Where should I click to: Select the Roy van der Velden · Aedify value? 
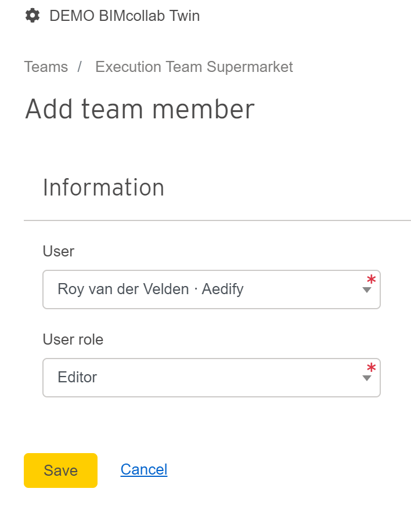pos(151,289)
